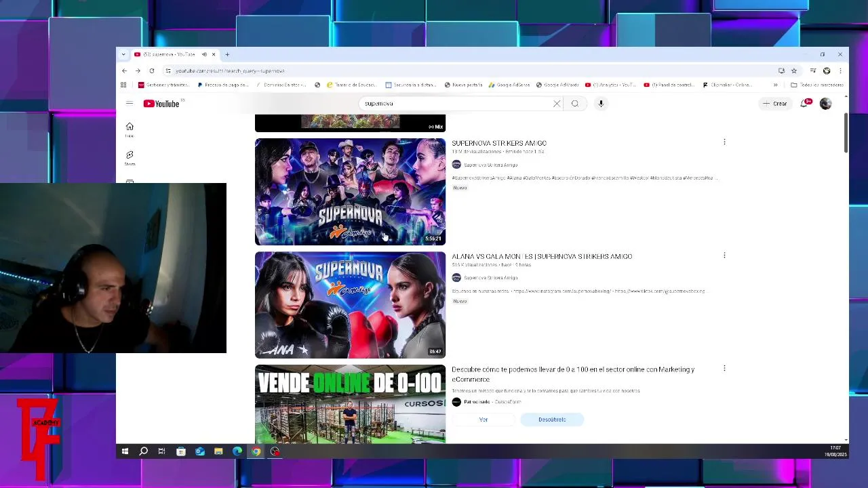Go back with the browser back arrow
The width and height of the screenshot is (868, 488).
click(x=124, y=70)
